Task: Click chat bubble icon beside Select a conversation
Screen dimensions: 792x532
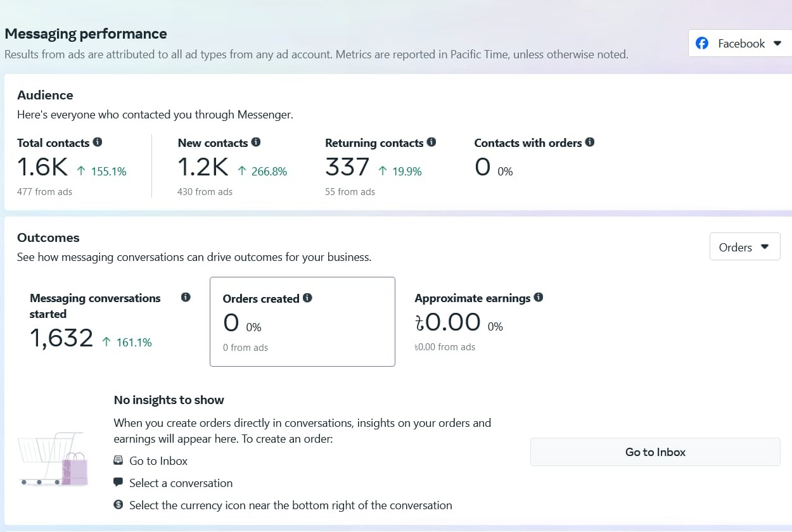Action: pos(118,483)
